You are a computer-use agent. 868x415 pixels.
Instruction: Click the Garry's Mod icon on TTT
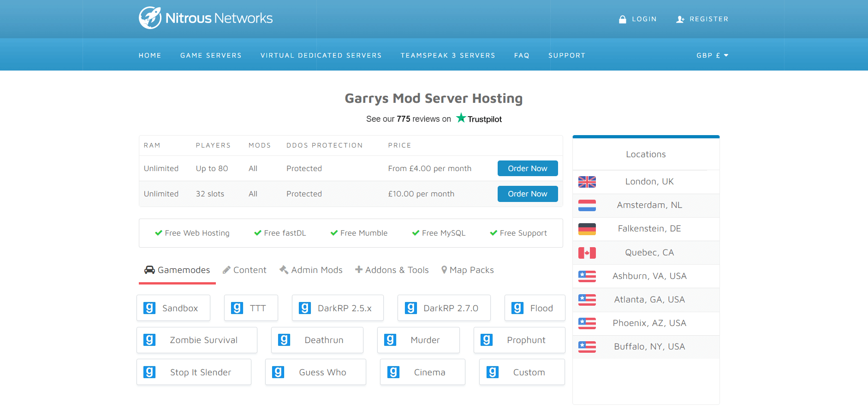[237, 308]
